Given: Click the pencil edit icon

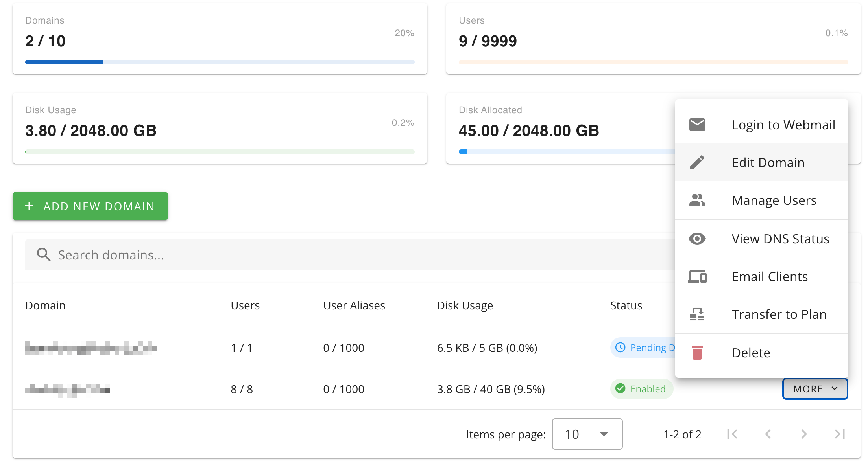Looking at the screenshot, I should [697, 162].
